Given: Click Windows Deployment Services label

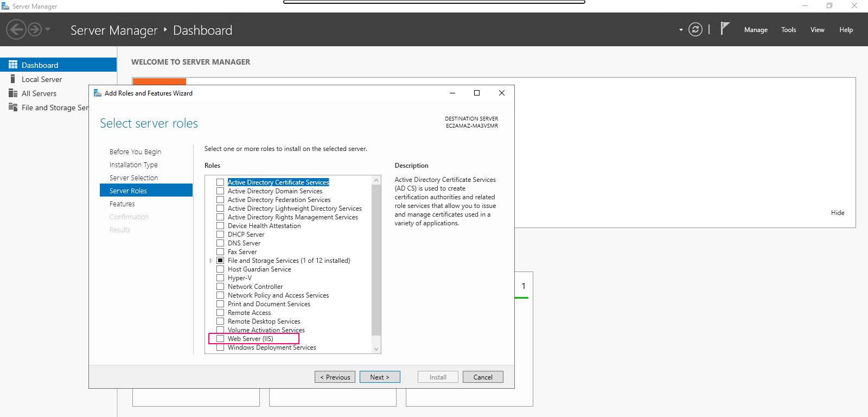Looking at the screenshot, I should pos(272,347).
